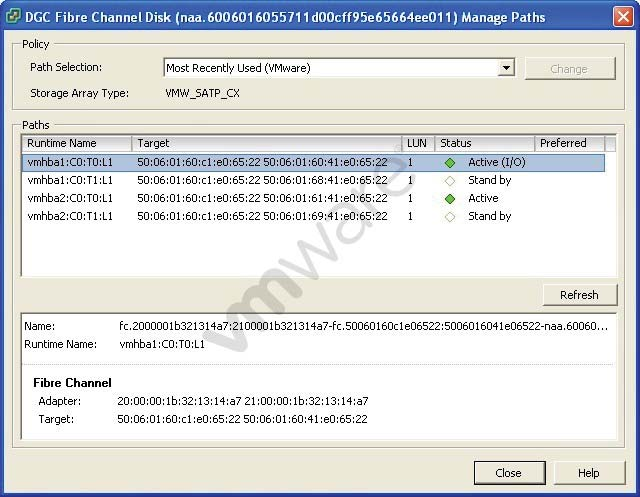Click the LUN column header
This screenshot has width=640, height=497.
click(418, 143)
